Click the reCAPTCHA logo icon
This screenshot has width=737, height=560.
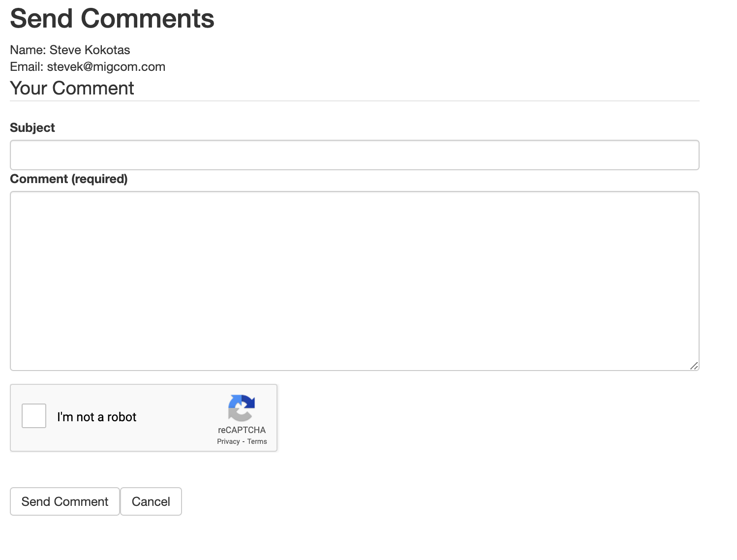point(242,408)
